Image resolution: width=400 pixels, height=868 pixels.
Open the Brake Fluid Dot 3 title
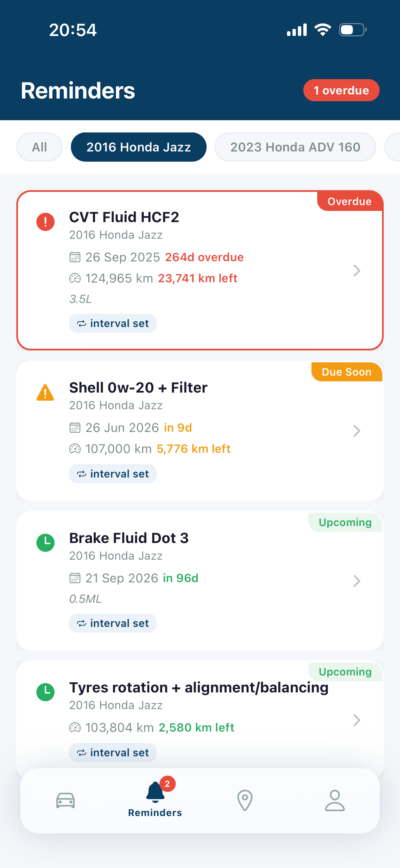[x=129, y=538]
